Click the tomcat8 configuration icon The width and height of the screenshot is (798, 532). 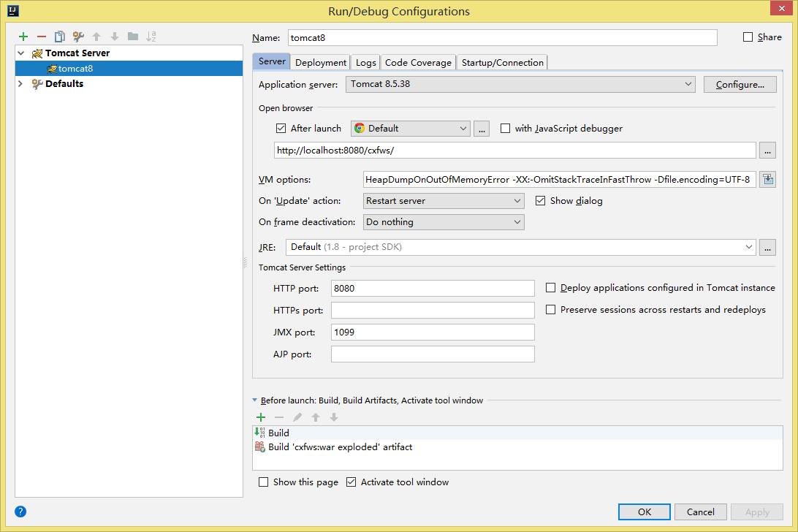[x=51, y=69]
